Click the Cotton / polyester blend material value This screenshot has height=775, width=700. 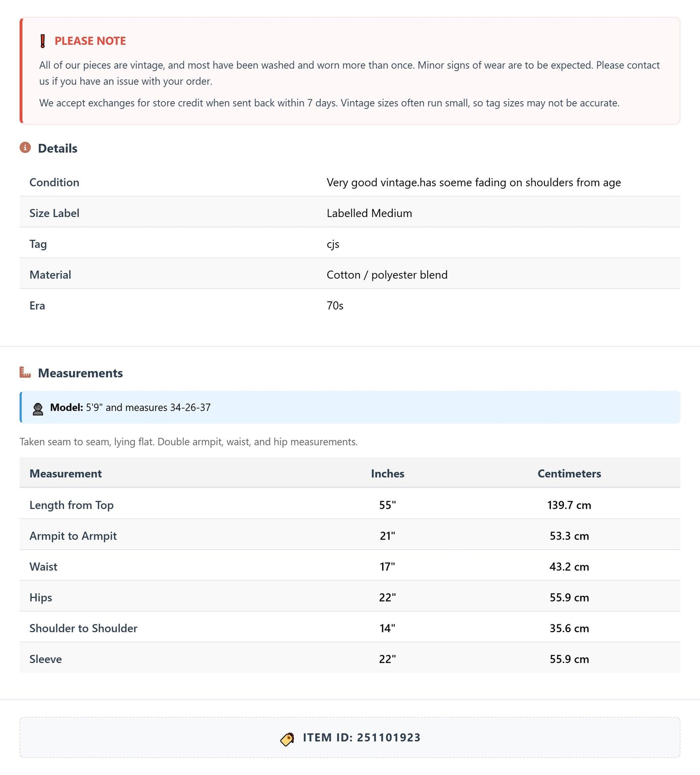coord(387,275)
